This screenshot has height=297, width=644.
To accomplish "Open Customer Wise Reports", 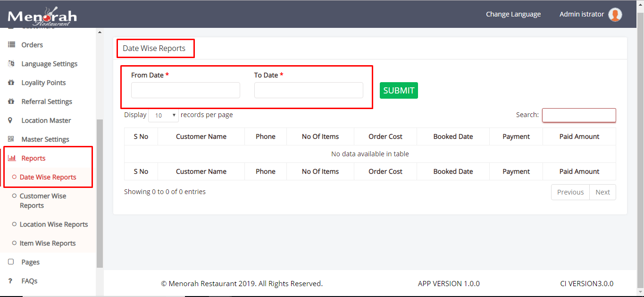I will pyautogui.click(x=43, y=201).
